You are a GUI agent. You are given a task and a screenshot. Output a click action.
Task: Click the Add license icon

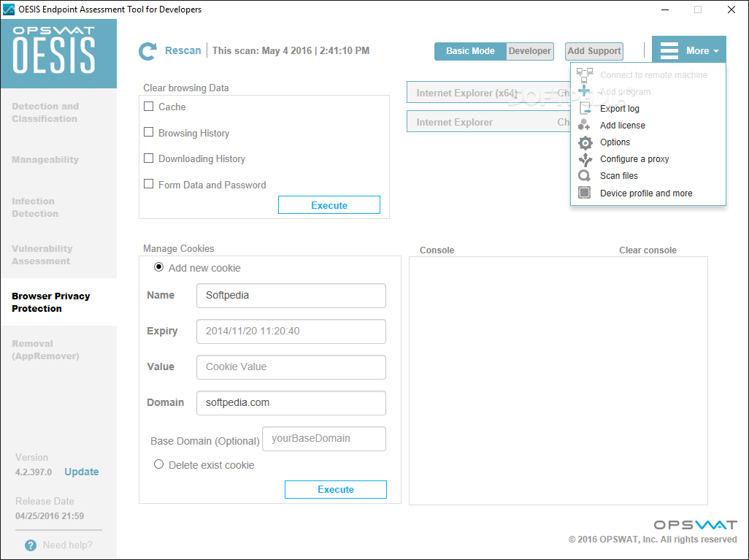point(584,125)
